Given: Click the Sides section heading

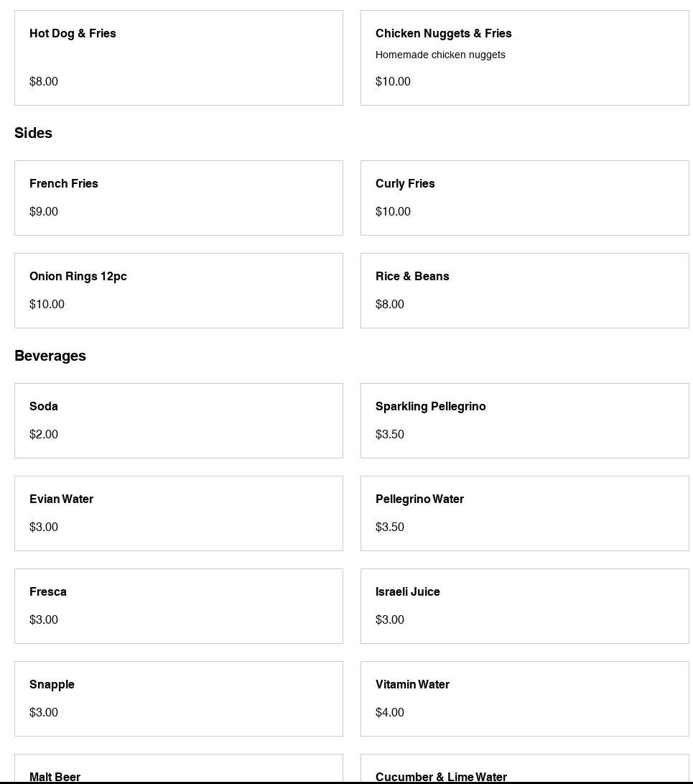Looking at the screenshot, I should click(x=34, y=133).
